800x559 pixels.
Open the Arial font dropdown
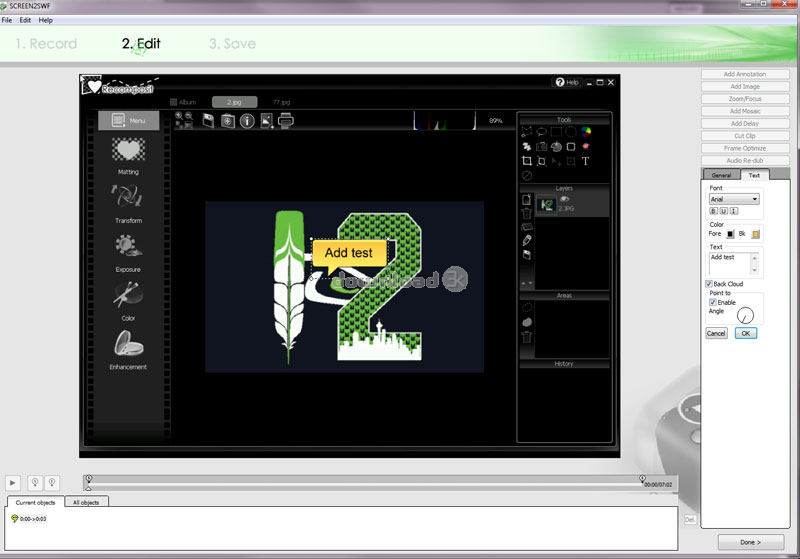pos(734,199)
